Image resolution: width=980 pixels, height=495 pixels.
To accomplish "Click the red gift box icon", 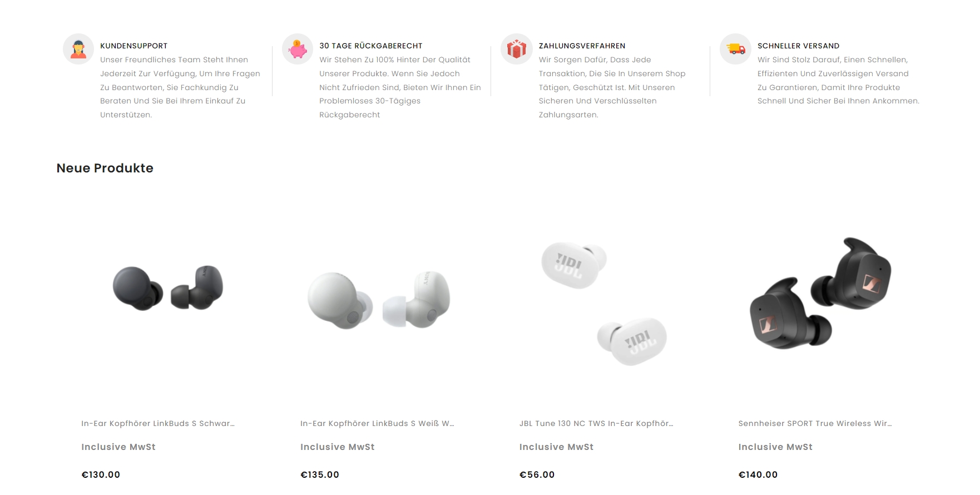I will pos(517,49).
